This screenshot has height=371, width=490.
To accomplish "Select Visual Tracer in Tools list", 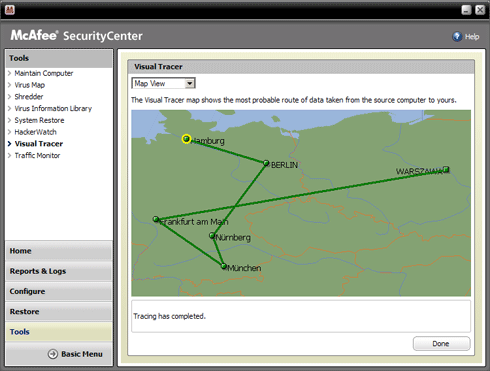I will pos(39,144).
